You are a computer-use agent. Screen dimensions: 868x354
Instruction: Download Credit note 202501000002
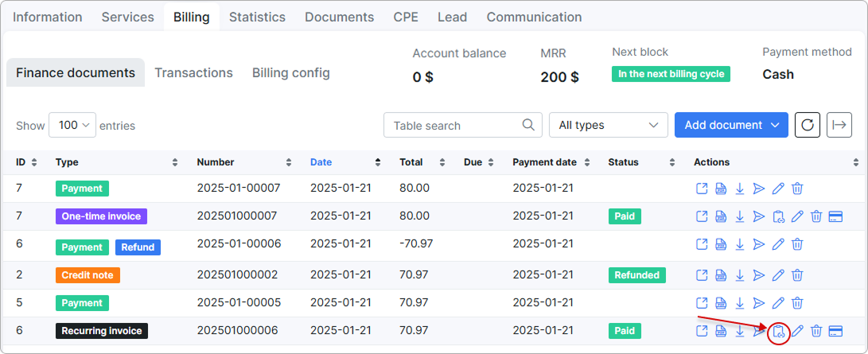coord(740,275)
